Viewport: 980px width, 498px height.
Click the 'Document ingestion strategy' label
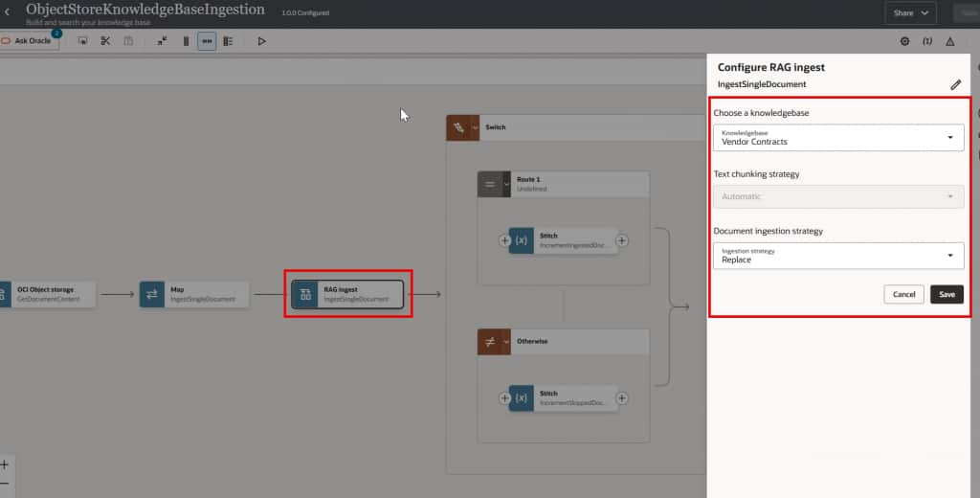768,231
